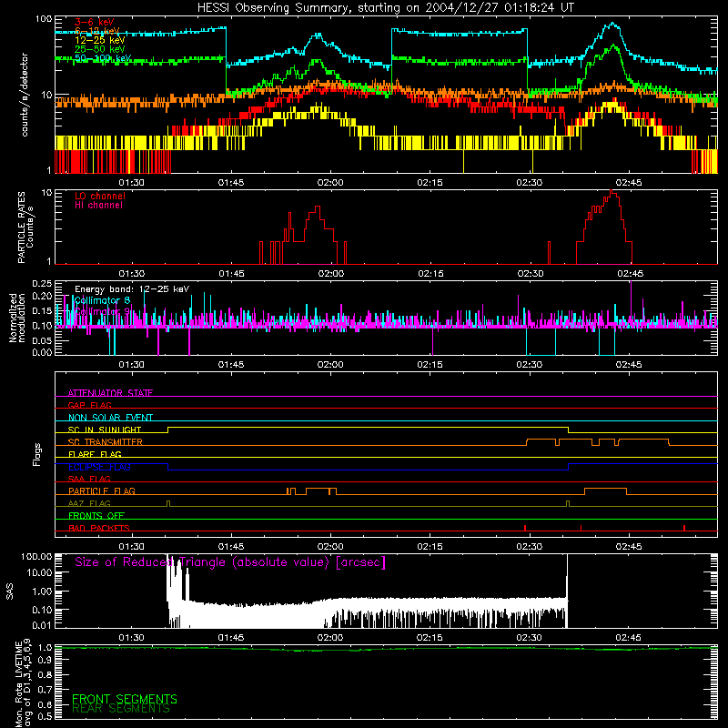The image size is (728, 728).
Task: Click '02:15' under the modulation panel
Action: (x=430, y=365)
